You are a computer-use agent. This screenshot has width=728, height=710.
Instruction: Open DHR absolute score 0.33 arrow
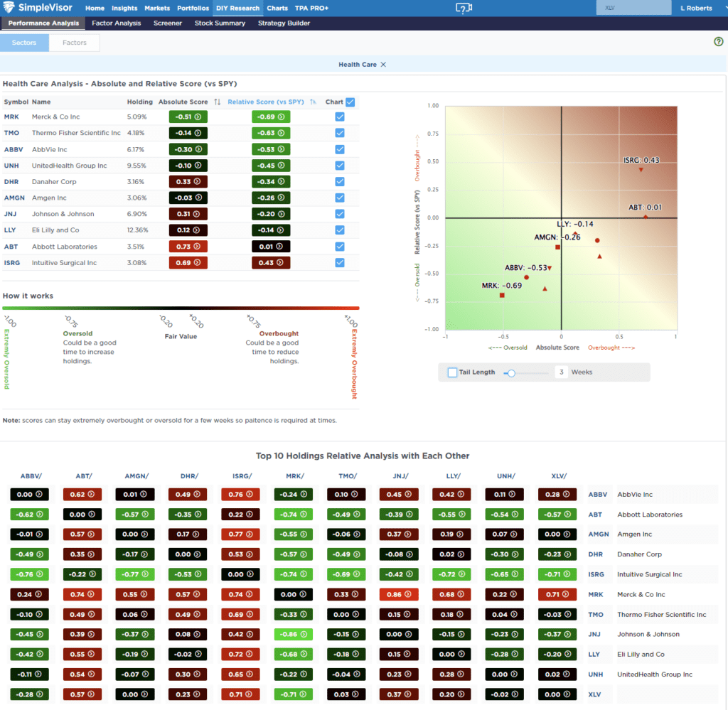click(x=198, y=181)
